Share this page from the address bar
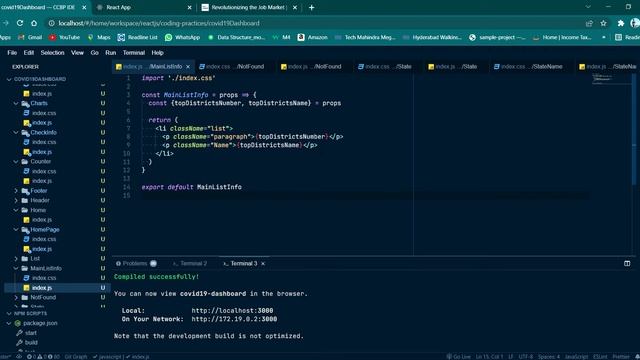 click(x=589, y=23)
